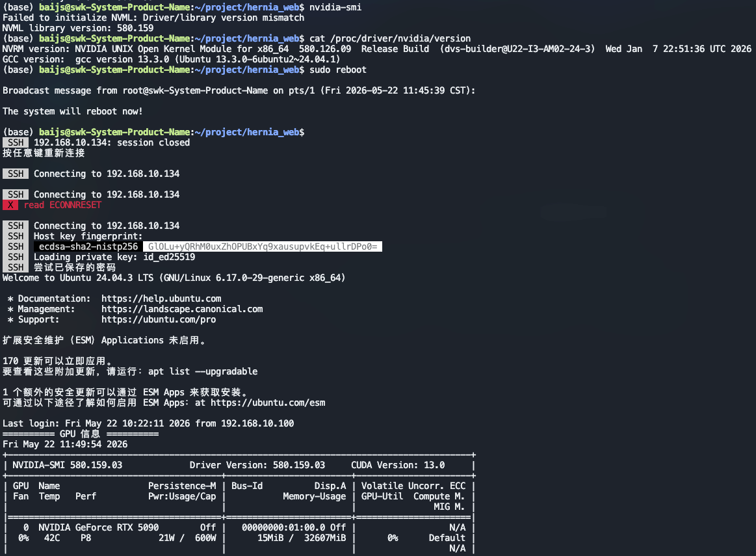The height and width of the screenshot is (556, 756).
Task: Click the 'sudo reboot' command
Action: click(338, 70)
